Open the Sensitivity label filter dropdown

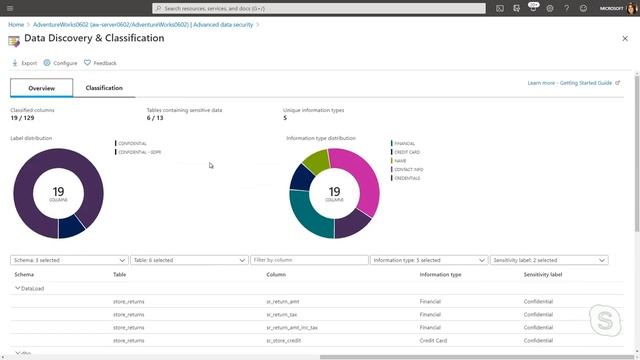pyautogui.click(x=549, y=260)
